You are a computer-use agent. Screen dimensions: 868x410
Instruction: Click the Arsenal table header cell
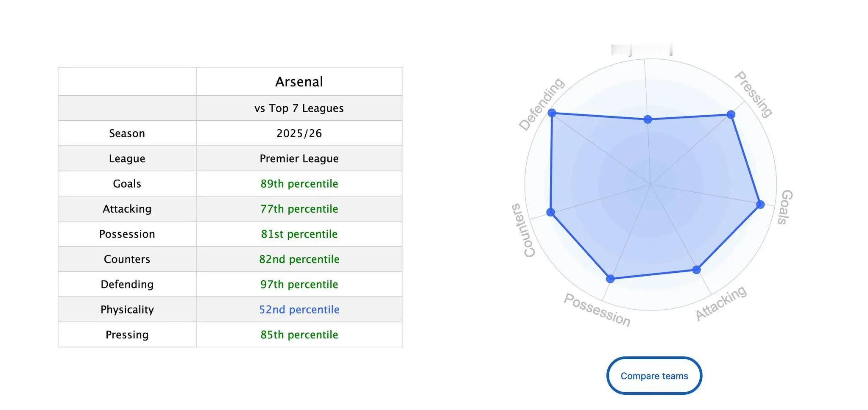[x=299, y=81]
